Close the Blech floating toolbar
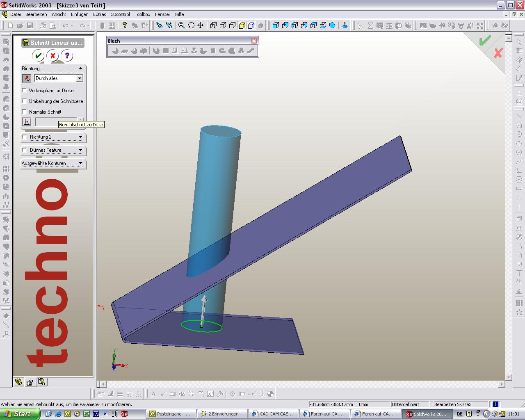 pyautogui.click(x=254, y=41)
